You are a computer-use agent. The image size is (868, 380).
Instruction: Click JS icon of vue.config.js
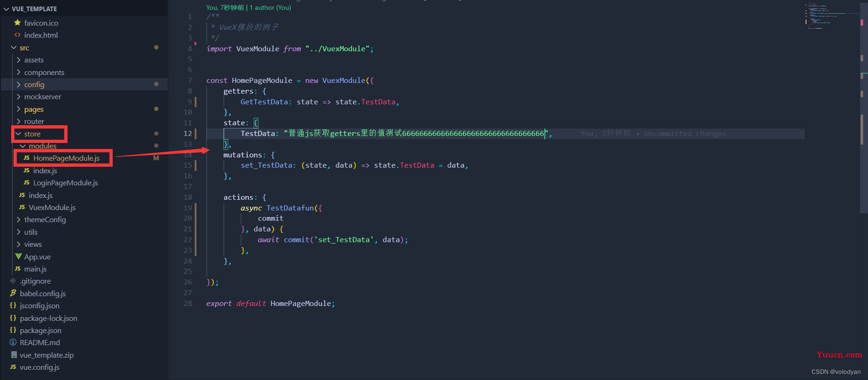pos(13,367)
